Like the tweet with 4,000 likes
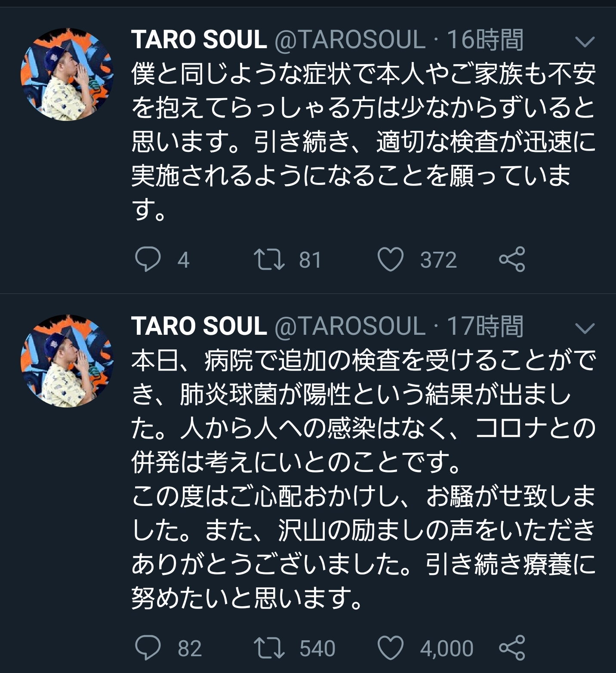 point(390,648)
